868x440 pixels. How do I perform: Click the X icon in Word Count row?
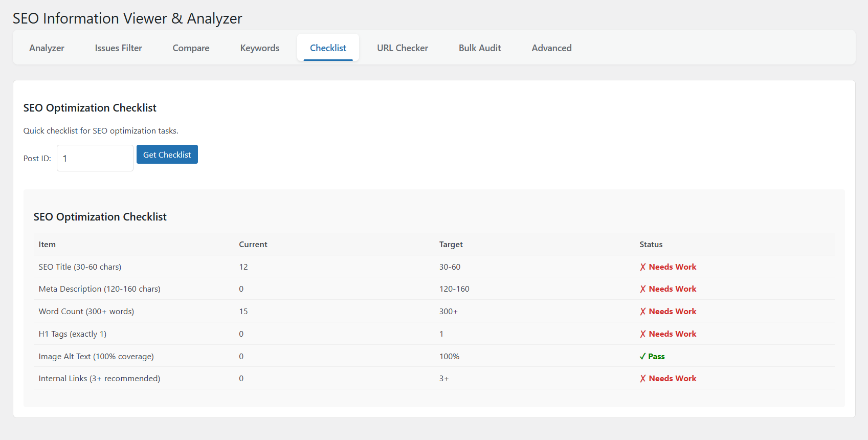(x=643, y=312)
